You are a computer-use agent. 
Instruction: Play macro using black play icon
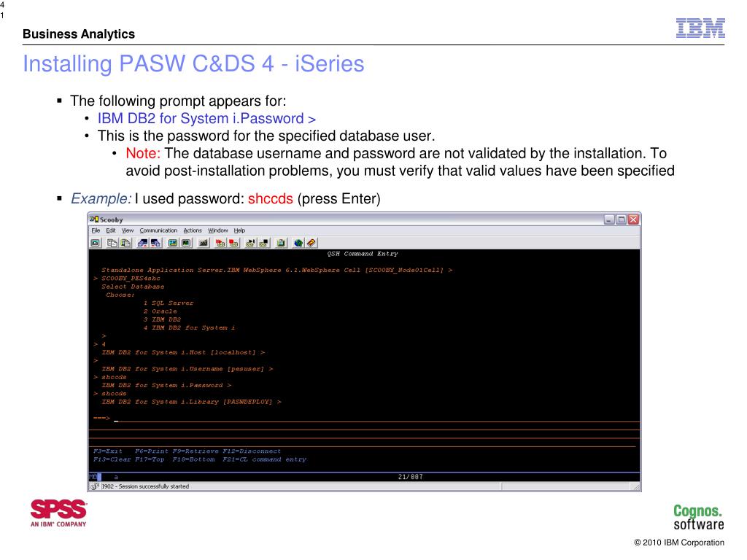(x=250, y=243)
